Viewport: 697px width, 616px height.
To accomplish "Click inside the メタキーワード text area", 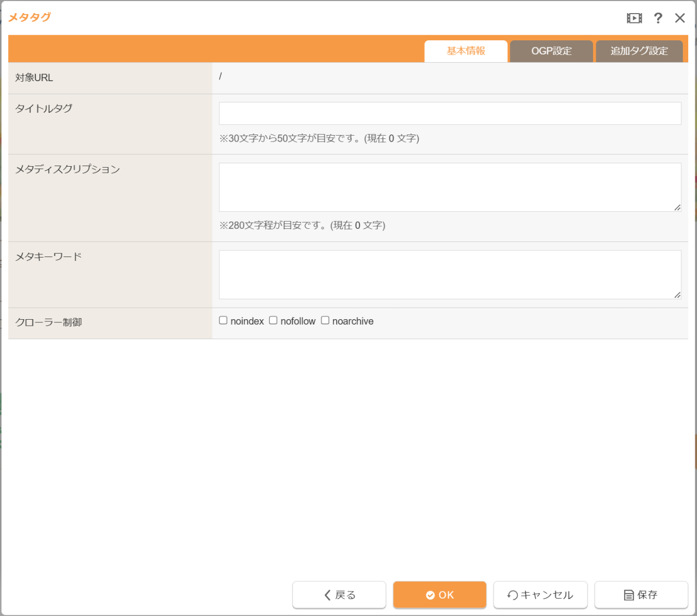I will (x=450, y=274).
